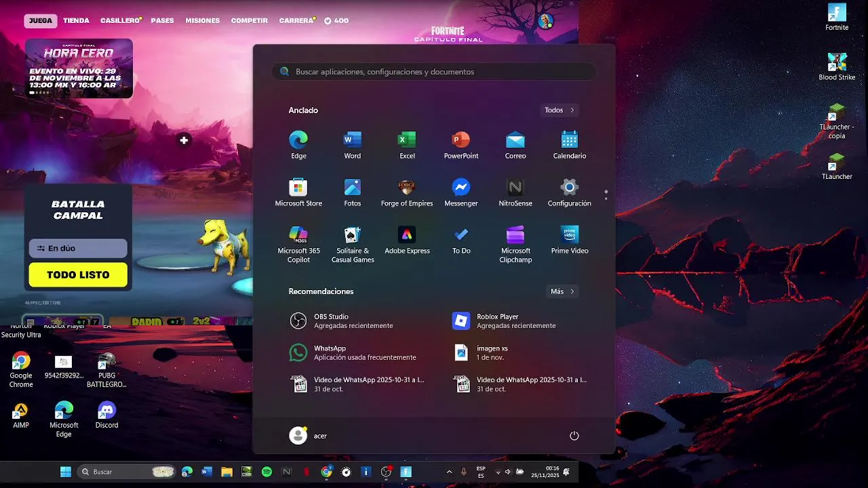Open Configuración settings gear
The height and width of the screenshot is (488, 868).
[x=570, y=192]
